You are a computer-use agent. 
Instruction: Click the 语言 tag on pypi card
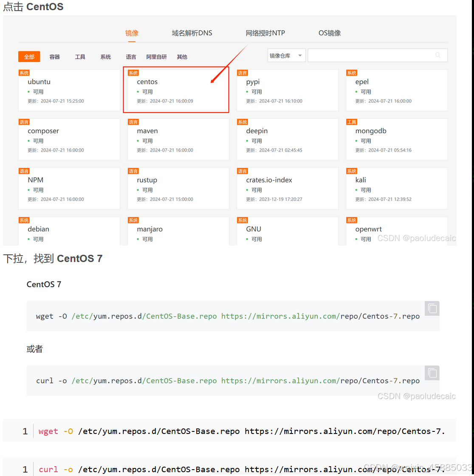243,73
